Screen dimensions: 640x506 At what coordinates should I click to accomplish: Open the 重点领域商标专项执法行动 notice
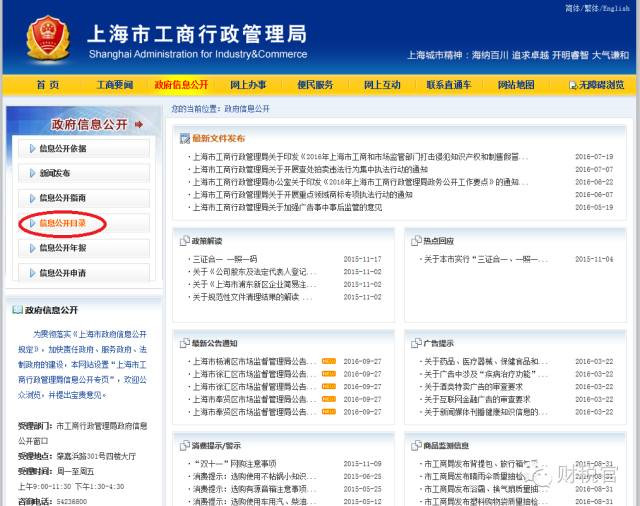point(302,195)
